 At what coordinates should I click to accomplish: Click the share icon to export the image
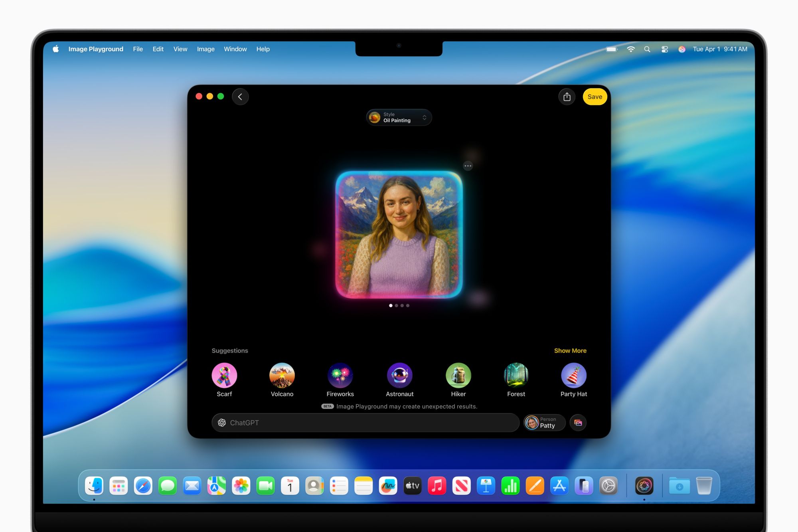click(x=567, y=97)
